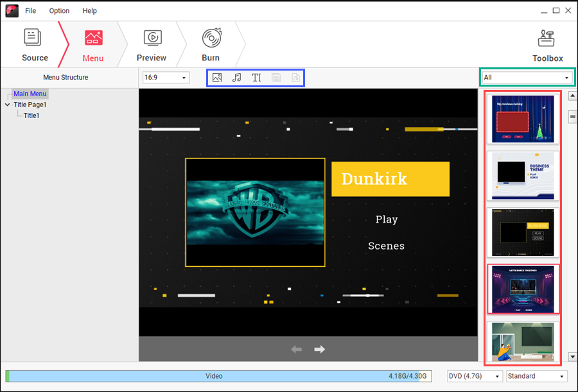Go to the Preview step
This screenshot has width=578, height=392.
[x=152, y=46]
